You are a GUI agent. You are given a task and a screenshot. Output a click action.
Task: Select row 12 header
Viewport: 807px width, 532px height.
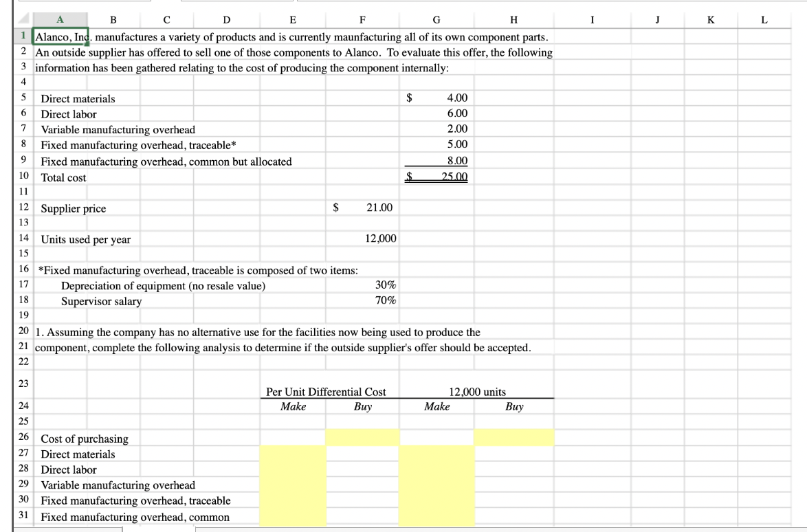click(23, 207)
